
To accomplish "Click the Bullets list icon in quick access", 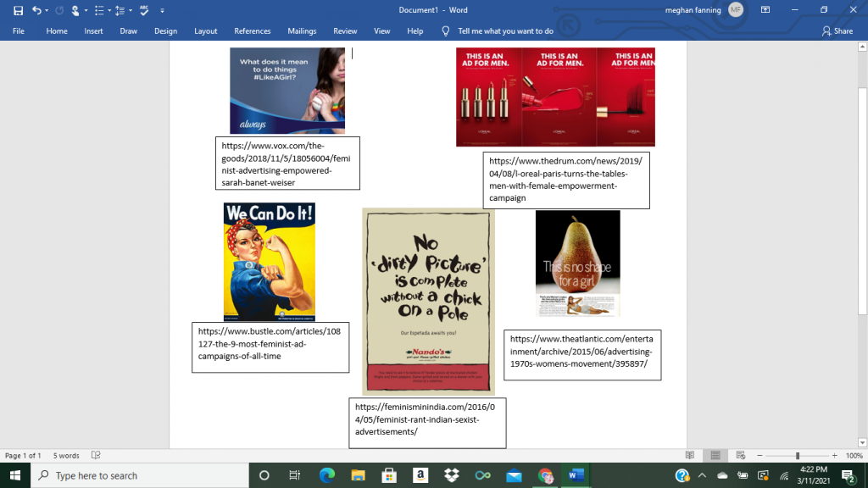I will [99, 10].
